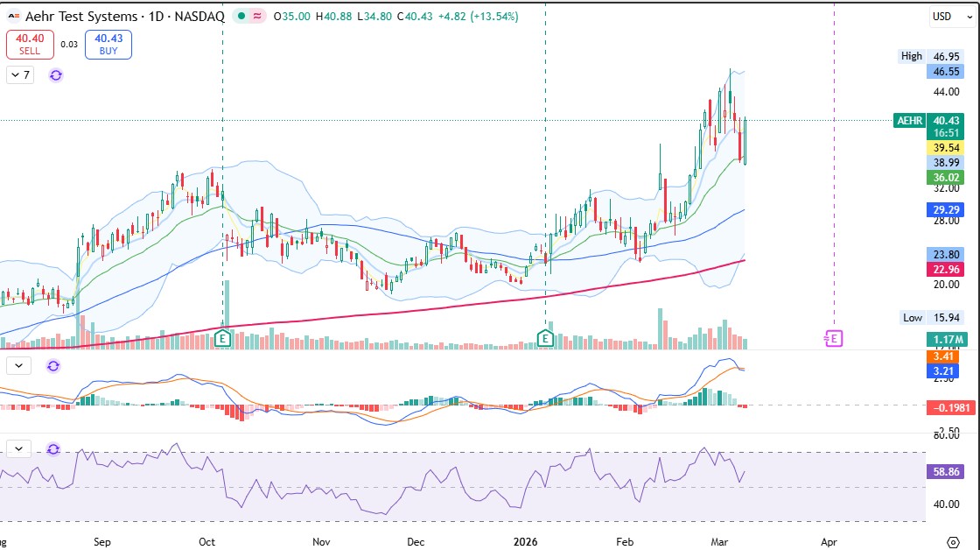This screenshot has height=550, width=980.
Task: Click the AEHR price label tag
Action: coord(909,120)
